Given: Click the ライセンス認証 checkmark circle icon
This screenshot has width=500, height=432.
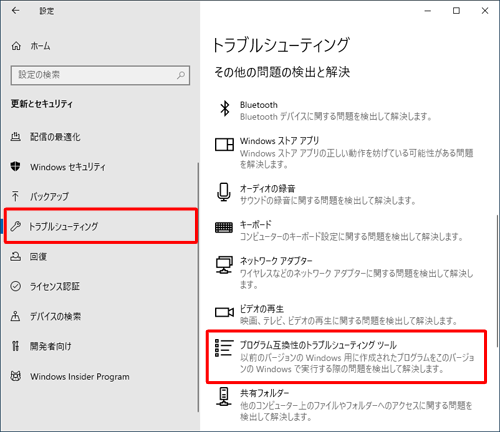Looking at the screenshot, I should [15, 286].
